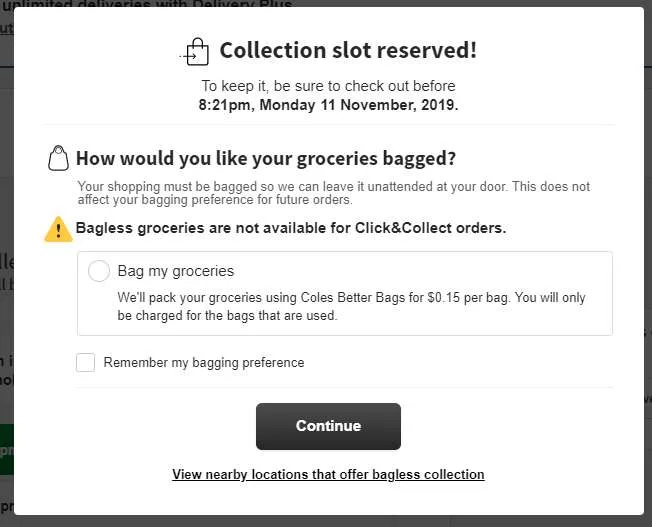Click the To keep it, check out text
Viewport: 652px width, 527px height.
click(328, 86)
